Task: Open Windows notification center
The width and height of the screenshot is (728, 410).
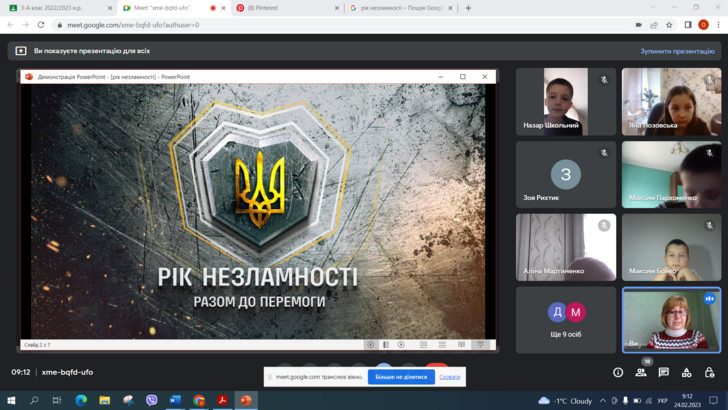Action: (x=714, y=400)
